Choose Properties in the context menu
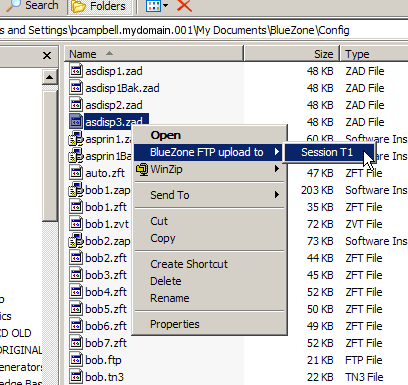Screen dimensions: 408x385 point(175,324)
